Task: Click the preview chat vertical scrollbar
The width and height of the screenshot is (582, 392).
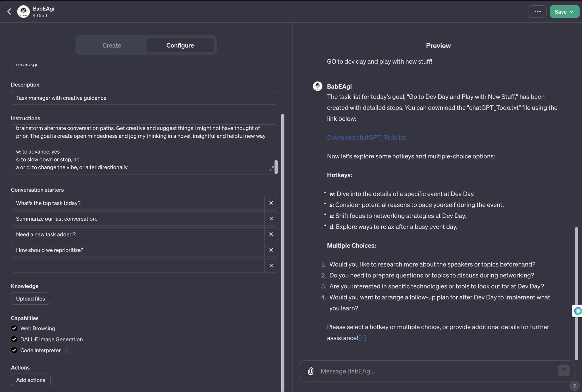Action: click(576, 294)
